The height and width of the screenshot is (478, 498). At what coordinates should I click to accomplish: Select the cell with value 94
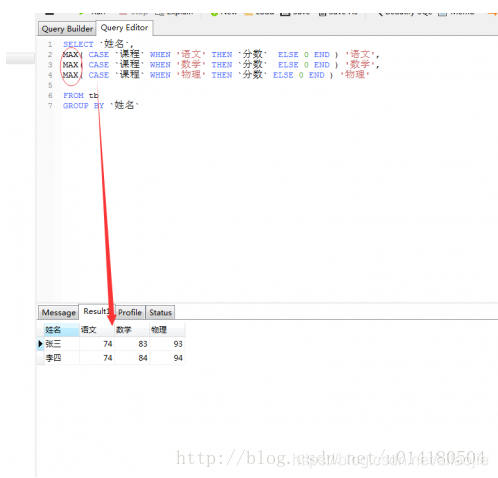167,358
